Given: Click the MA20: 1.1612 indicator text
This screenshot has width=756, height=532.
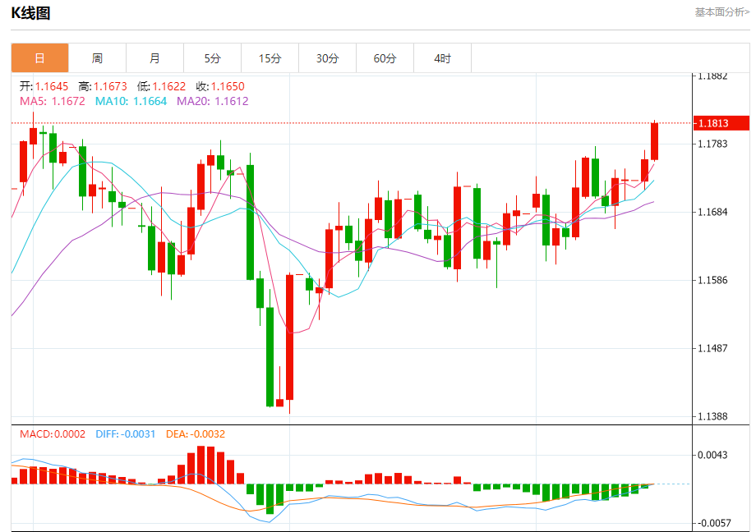Looking at the screenshot, I should 213,101.
